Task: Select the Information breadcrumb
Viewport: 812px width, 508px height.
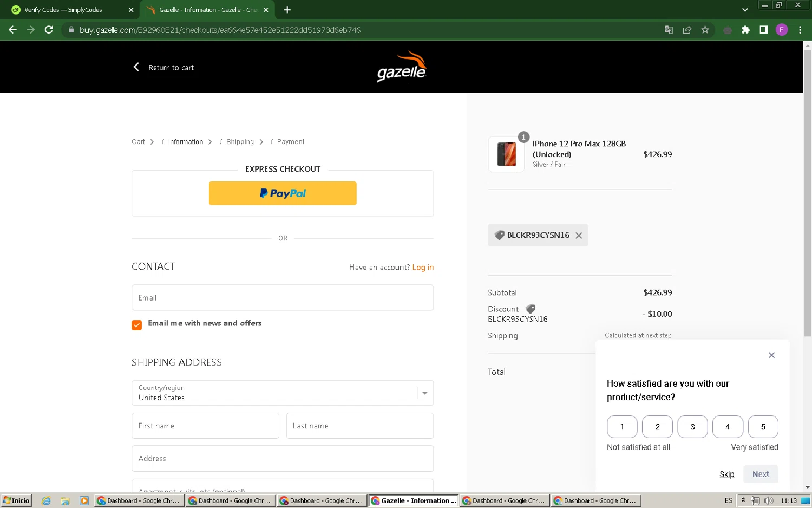Action: click(x=186, y=142)
